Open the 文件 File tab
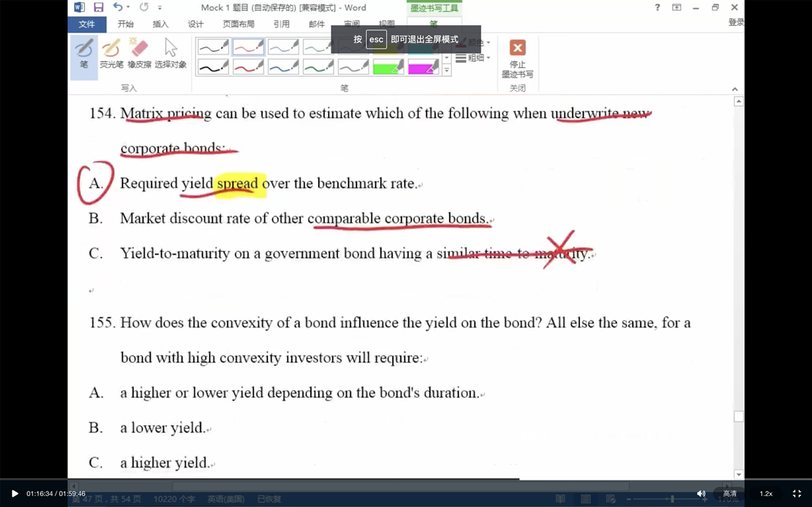The image size is (812, 507). (x=86, y=24)
